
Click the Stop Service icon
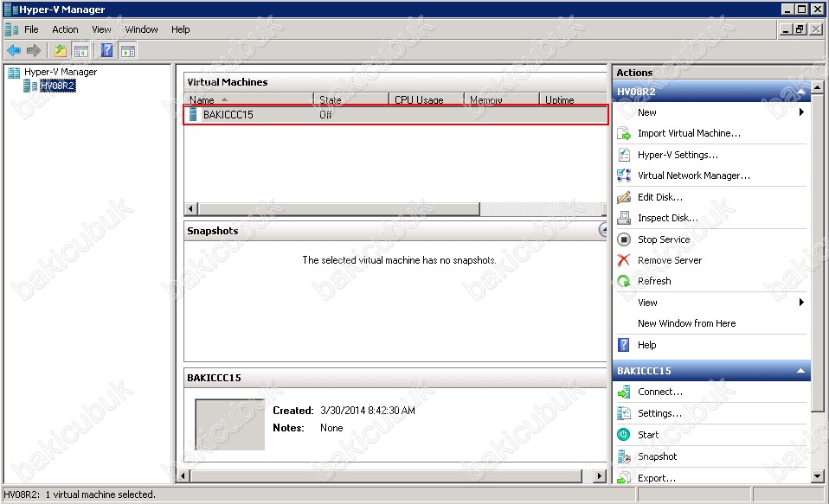point(624,239)
